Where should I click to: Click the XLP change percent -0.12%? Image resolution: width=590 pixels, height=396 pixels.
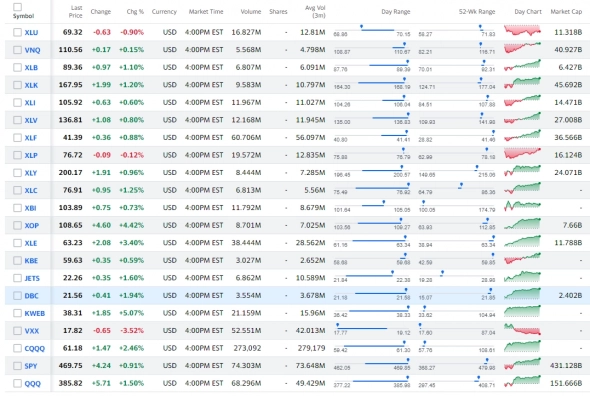(x=132, y=155)
